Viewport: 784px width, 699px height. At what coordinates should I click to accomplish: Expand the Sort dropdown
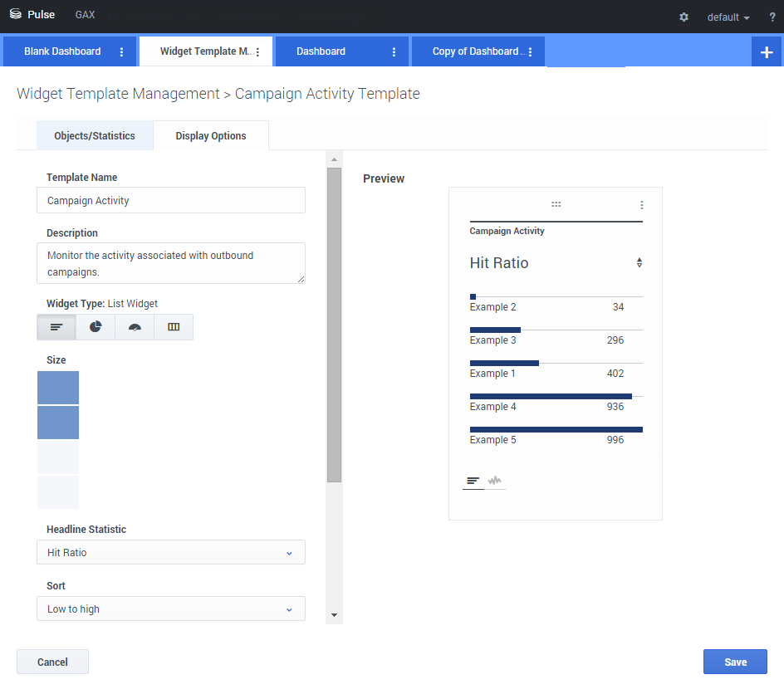pos(171,609)
